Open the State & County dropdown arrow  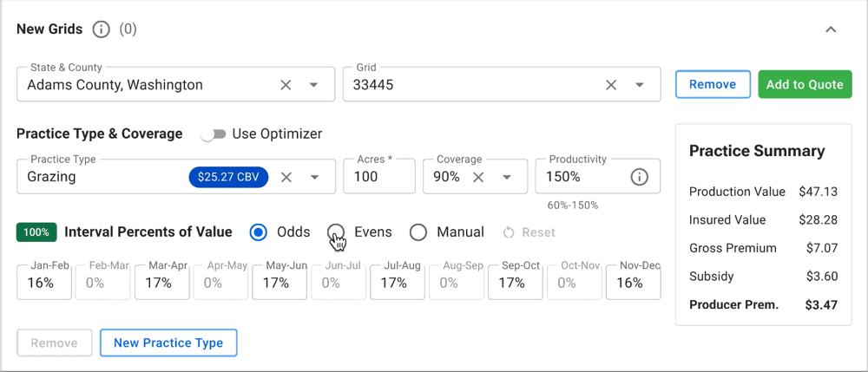click(313, 85)
